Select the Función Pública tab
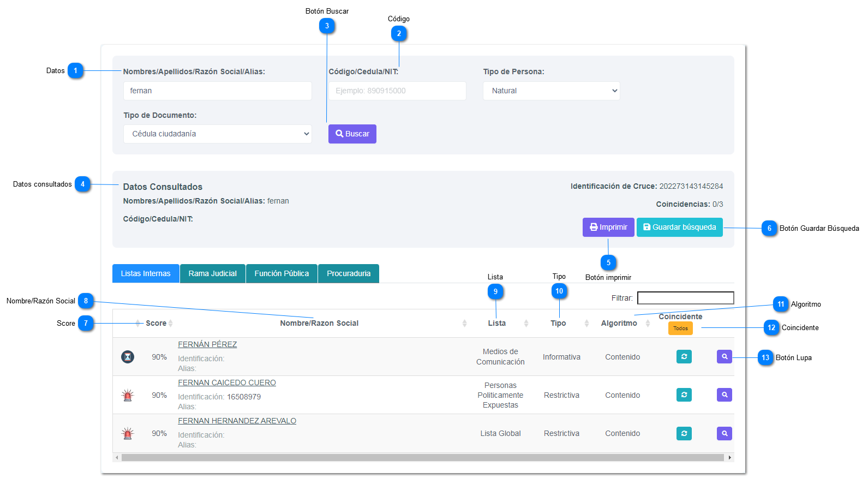 coord(282,274)
